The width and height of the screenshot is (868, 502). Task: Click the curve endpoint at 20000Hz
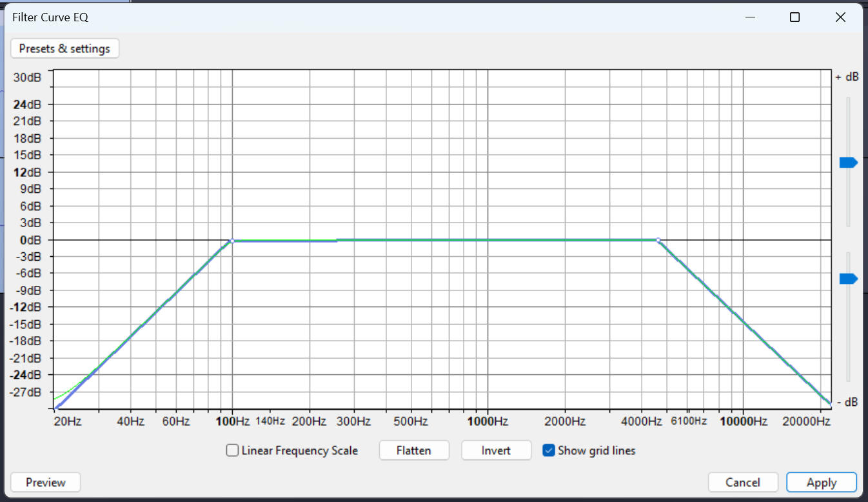click(x=829, y=403)
